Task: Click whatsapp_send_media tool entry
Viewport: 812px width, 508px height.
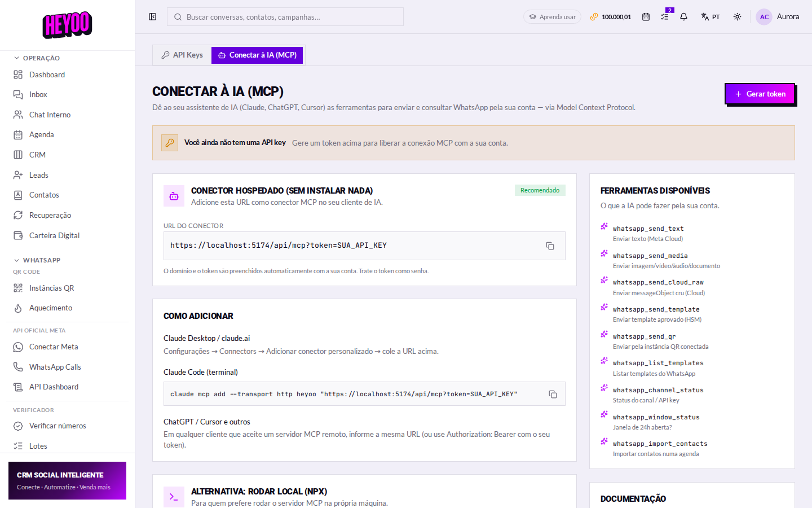Action: pos(692,260)
